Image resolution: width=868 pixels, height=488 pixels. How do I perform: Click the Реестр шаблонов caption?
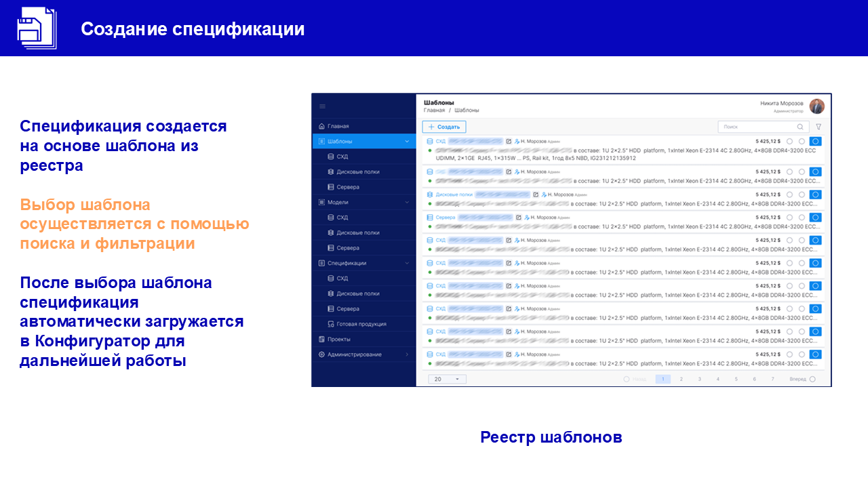[551, 437]
